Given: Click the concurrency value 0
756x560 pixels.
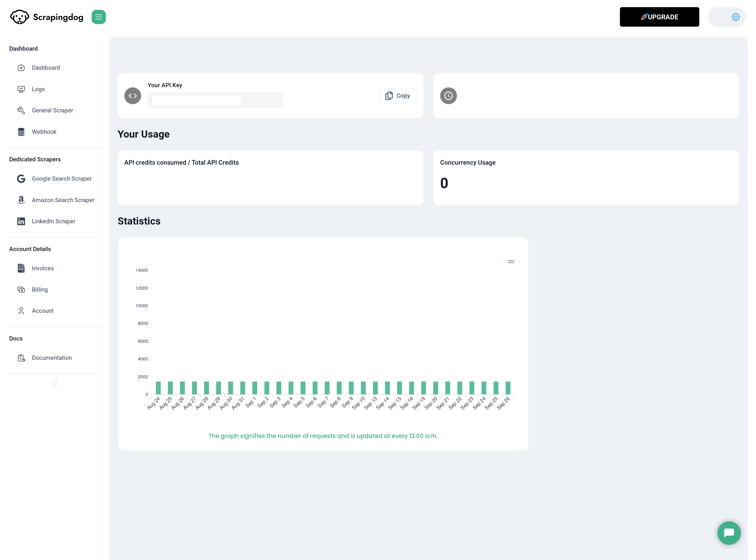Looking at the screenshot, I should coord(444,183).
